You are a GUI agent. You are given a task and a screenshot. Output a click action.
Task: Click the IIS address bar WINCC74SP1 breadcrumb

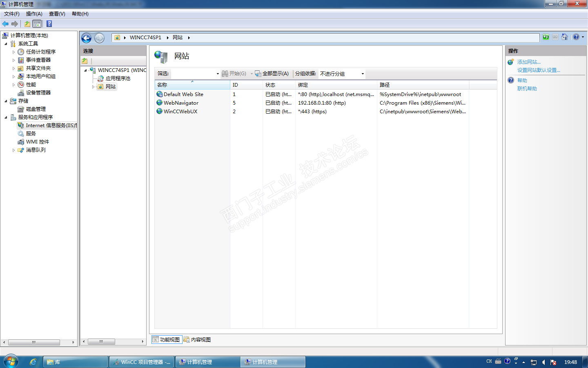pyautogui.click(x=145, y=38)
